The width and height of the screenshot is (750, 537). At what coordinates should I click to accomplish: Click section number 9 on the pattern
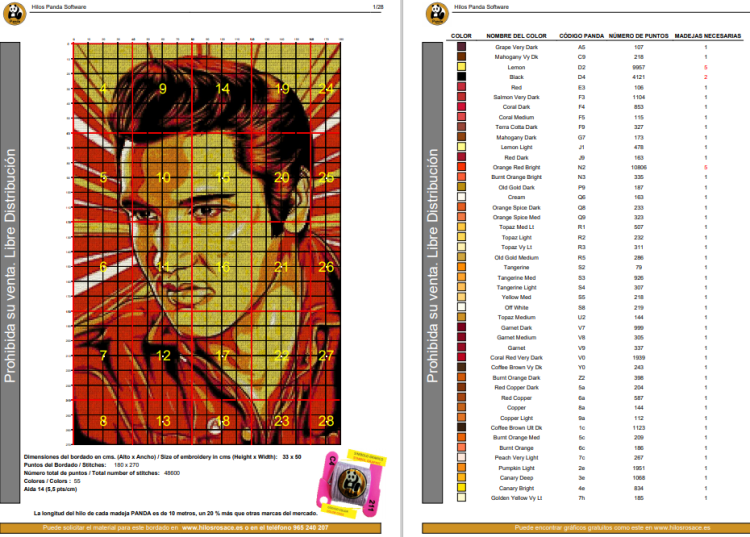pos(163,88)
